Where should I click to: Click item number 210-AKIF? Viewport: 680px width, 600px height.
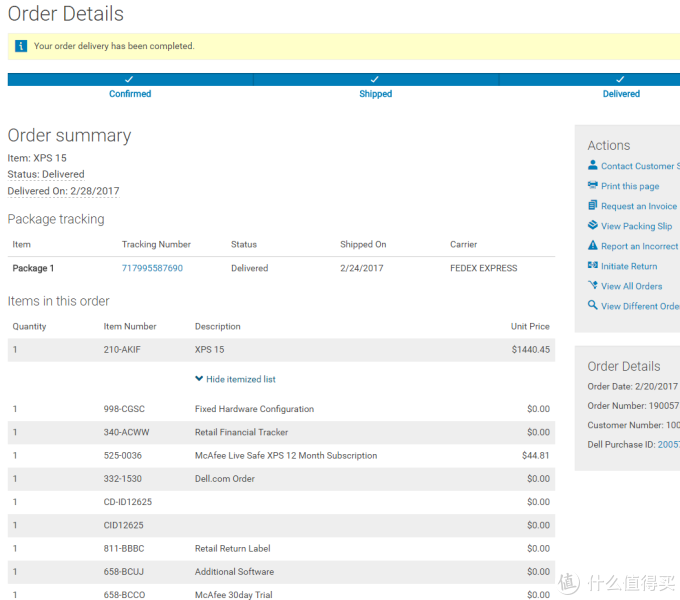click(x=122, y=349)
